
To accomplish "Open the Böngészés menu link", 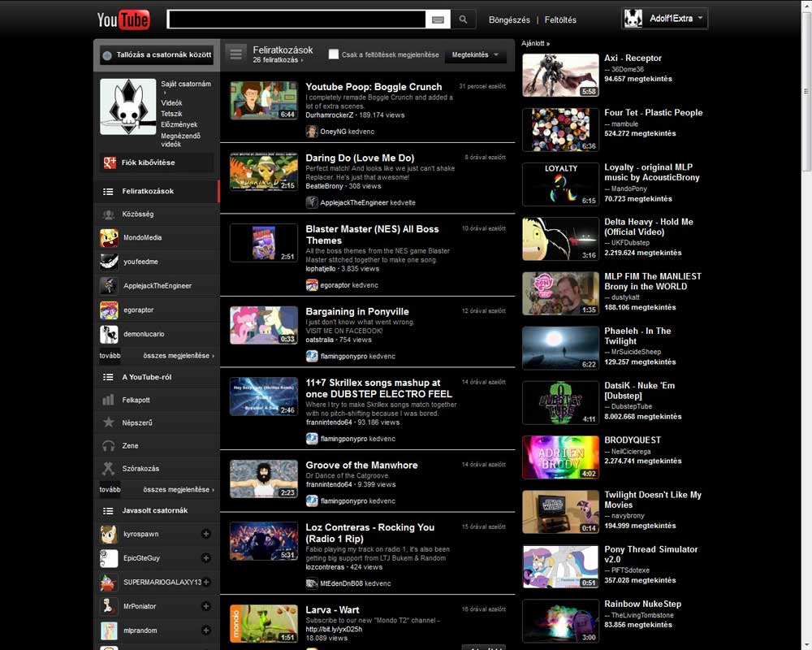I will 509,20.
